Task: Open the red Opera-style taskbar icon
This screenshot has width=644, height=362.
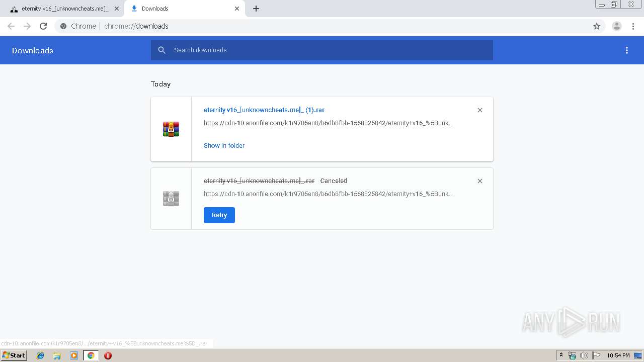Action: coord(108,355)
